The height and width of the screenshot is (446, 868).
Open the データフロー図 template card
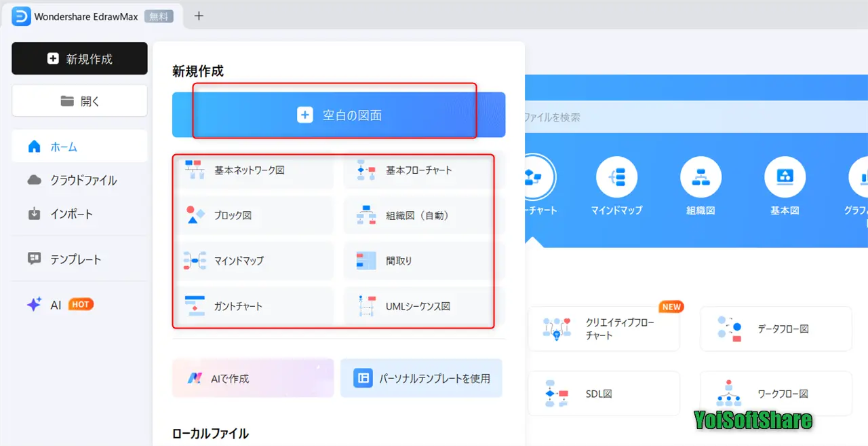[x=776, y=329]
